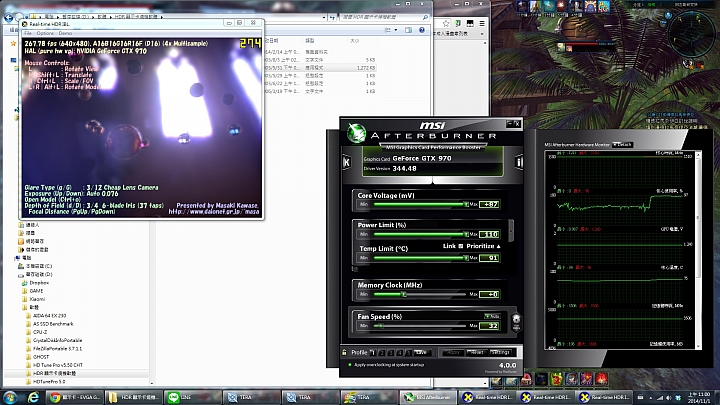The width and height of the screenshot is (720, 405).
Task: Expand the Prioritize arrow under Power Limit
Action: point(499,247)
